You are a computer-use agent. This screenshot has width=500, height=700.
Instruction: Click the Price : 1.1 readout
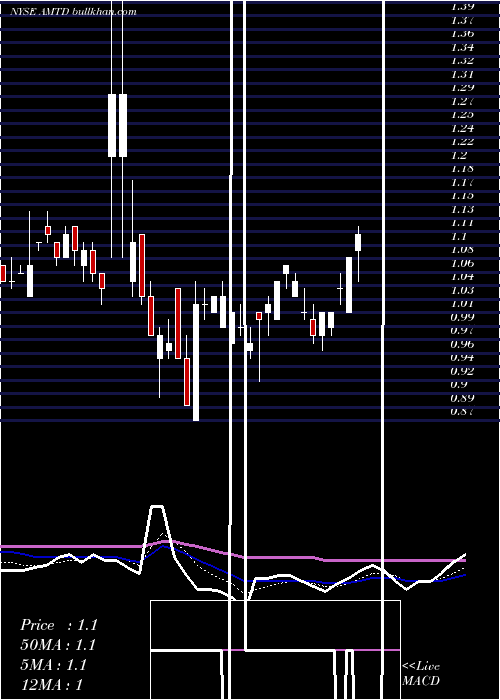pyautogui.click(x=59, y=625)
